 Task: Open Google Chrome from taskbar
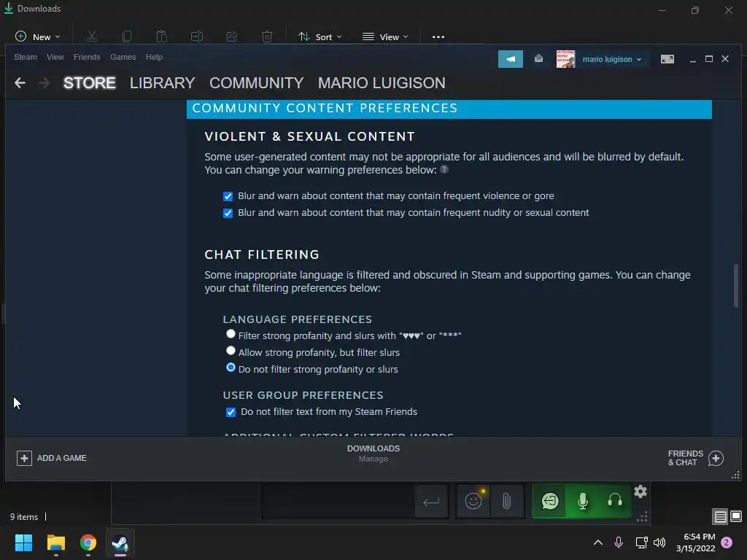[88, 542]
